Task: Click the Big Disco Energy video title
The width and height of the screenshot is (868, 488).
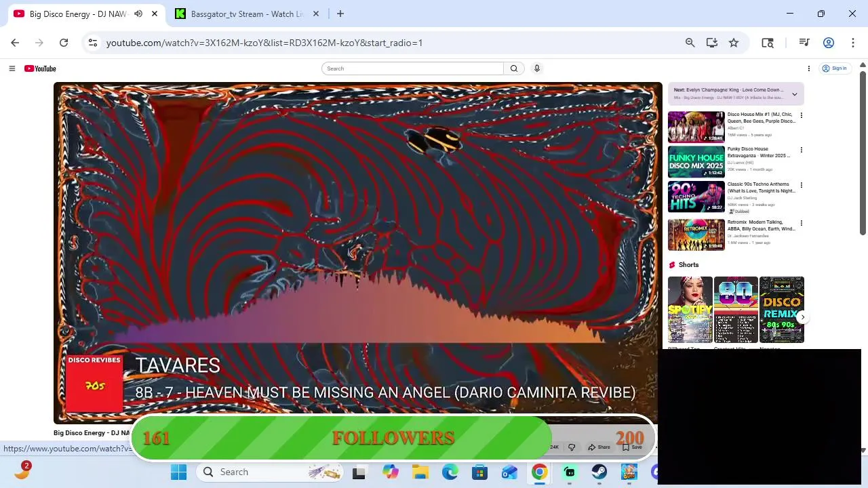Action: [92, 433]
